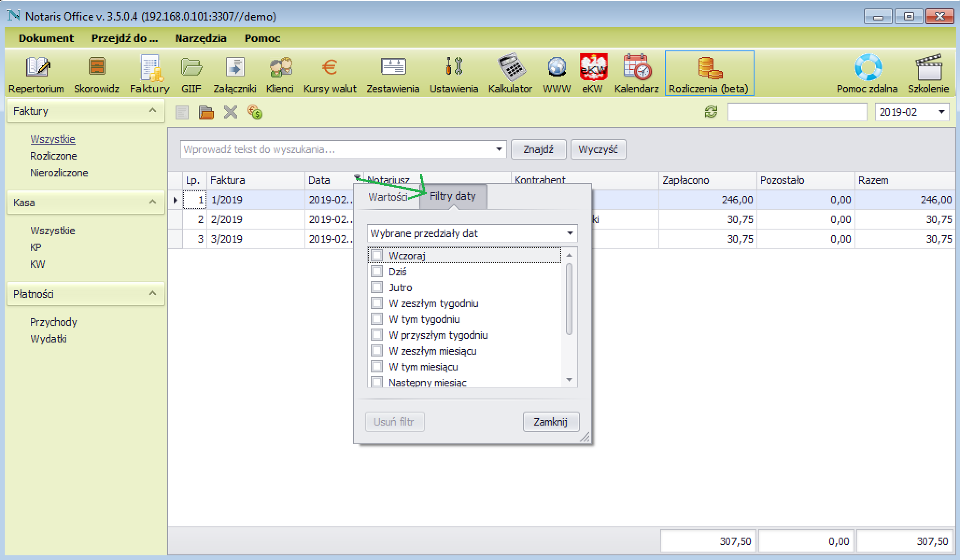Open Przychody under Płatności
This screenshot has width=960, height=560.
[x=54, y=322]
